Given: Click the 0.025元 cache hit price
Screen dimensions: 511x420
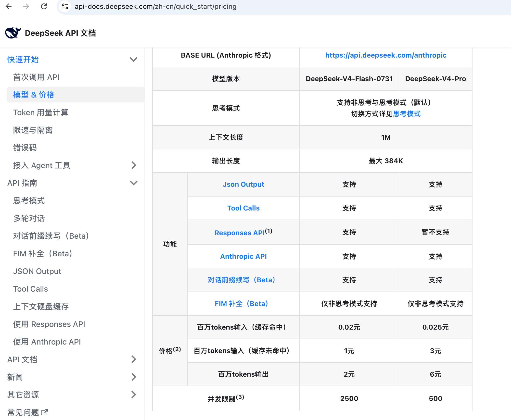Looking at the screenshot, I should pyautogui.click(x=435, y=327).
